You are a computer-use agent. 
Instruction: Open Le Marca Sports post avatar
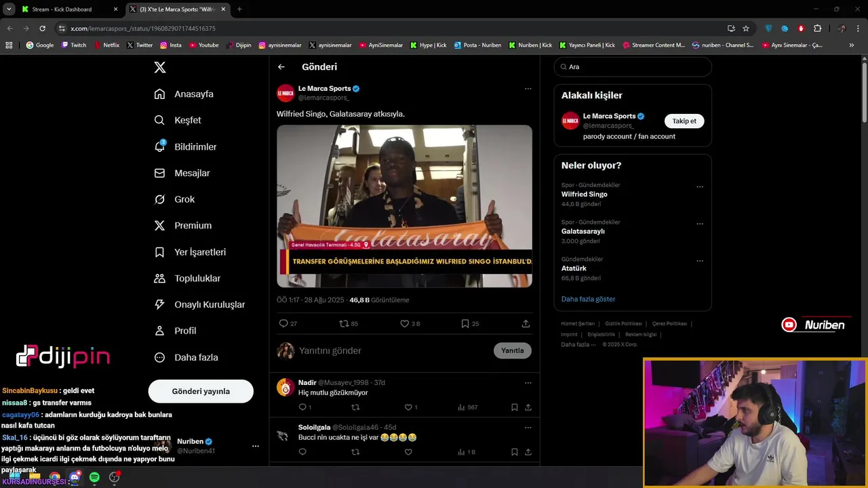(x=285, y=93)
